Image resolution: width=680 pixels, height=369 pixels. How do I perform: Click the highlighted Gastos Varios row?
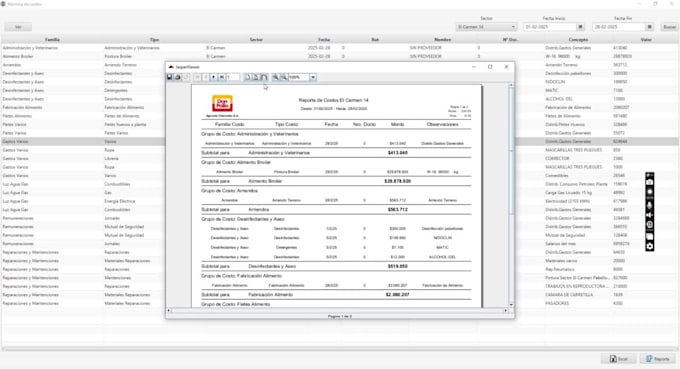[83, 141]
